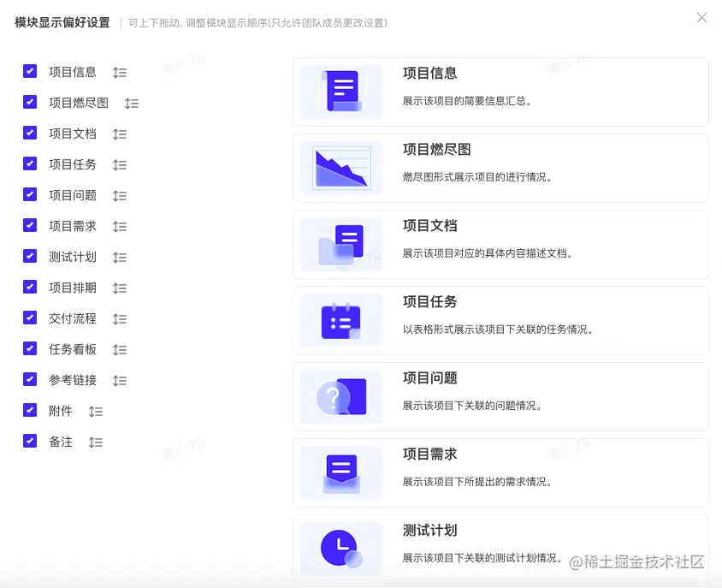Click the reorder handle next to 附件
The height and width of the screenshot is (588, 722).
point(95,411)
